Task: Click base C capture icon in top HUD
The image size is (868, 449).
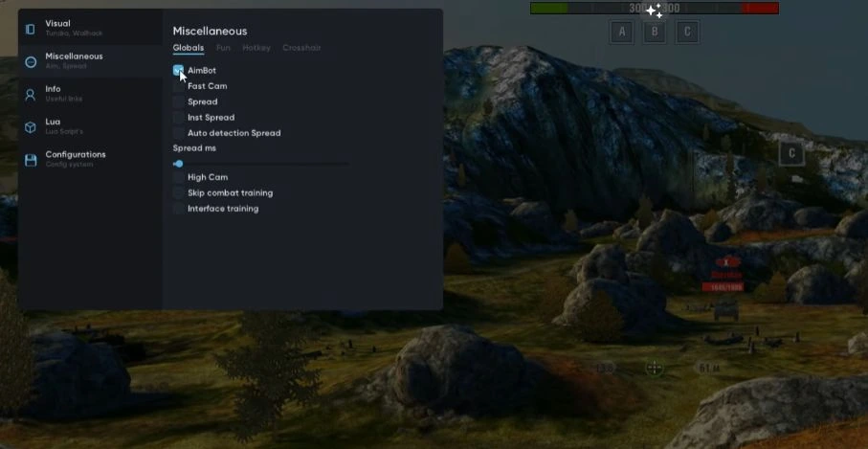Action: click(x=687, y=32)
